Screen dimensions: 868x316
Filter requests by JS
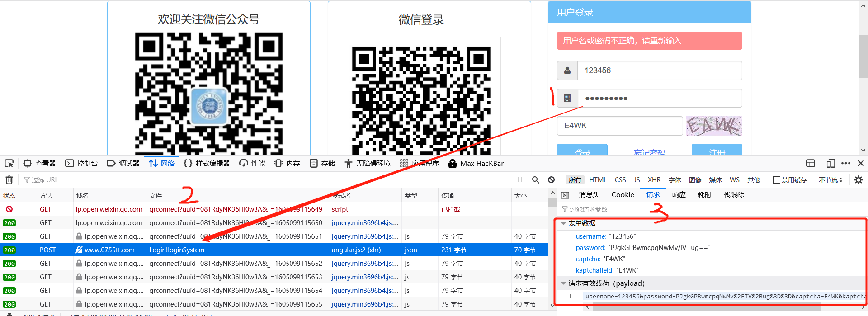(x=637, y=180)
